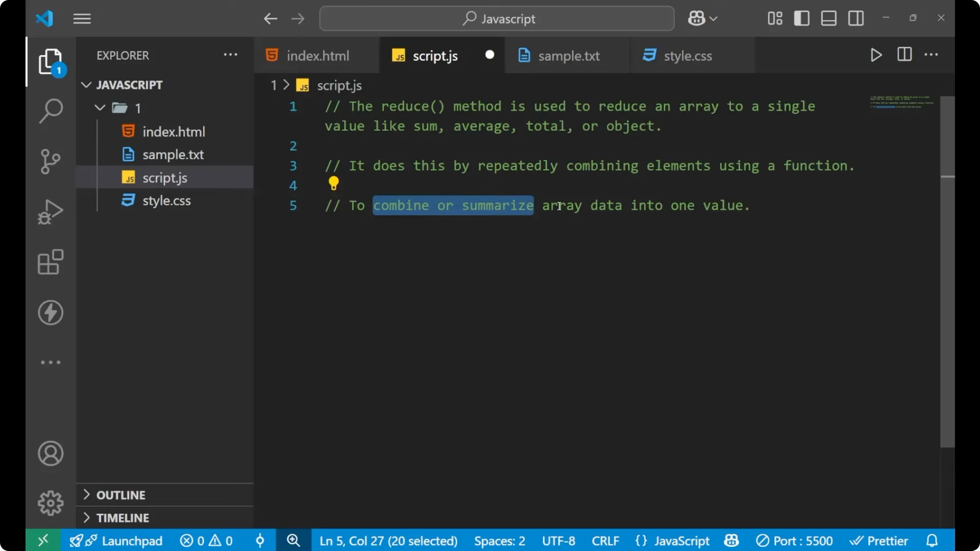This screenshot has width=980, height=551.
Task: Click the lightbulb code action on line 4
Action: 334,183
